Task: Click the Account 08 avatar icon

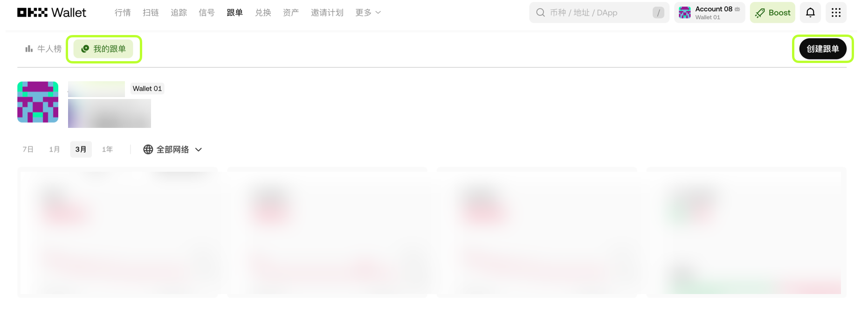Action: coord(684,13)
